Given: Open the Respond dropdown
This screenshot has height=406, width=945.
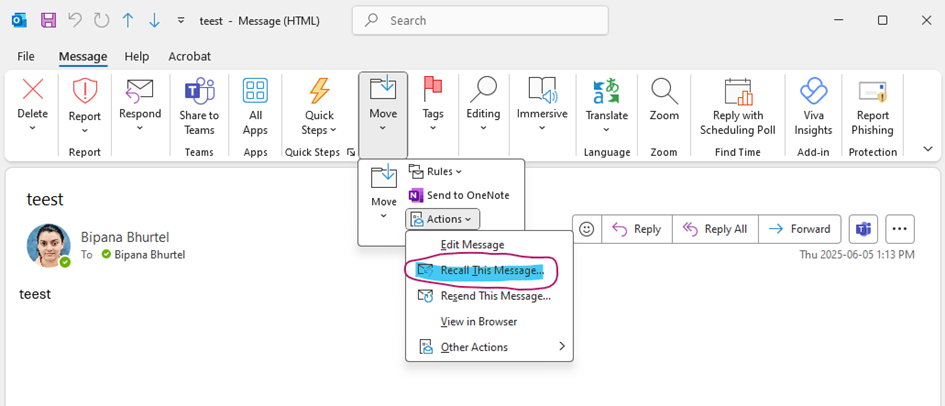Looking at the screenshot, I should tap(140, 114).
